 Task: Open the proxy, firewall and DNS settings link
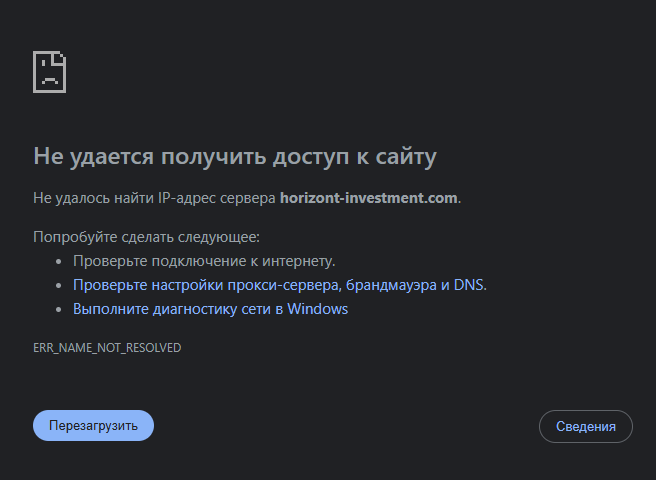click(279, 285)
